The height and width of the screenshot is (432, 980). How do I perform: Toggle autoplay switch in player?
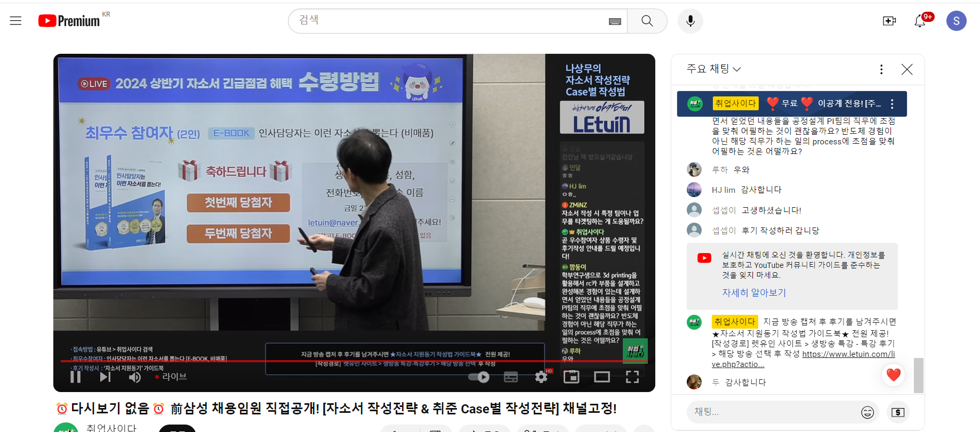[479, 377]
